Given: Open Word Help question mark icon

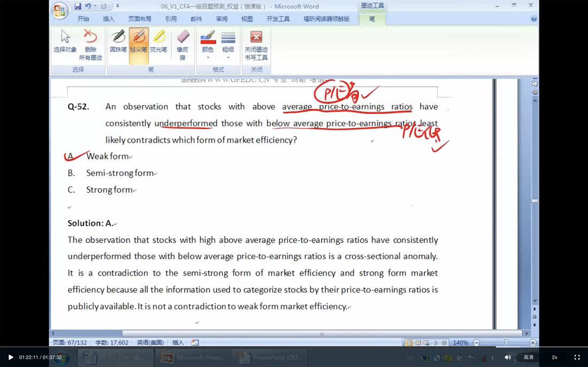Looking at the screenshot, I should coord(533,19).
